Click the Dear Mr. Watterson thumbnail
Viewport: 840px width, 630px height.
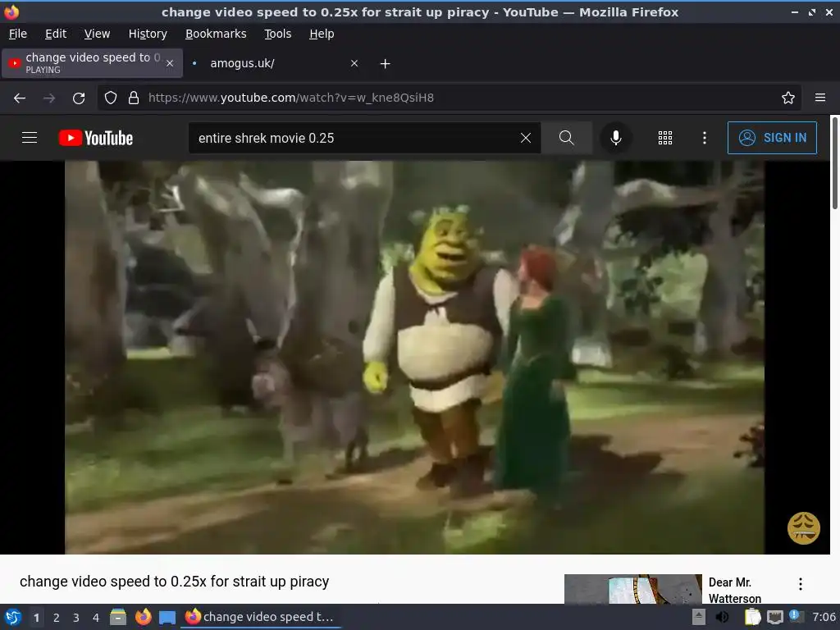(x=633, y=589)
